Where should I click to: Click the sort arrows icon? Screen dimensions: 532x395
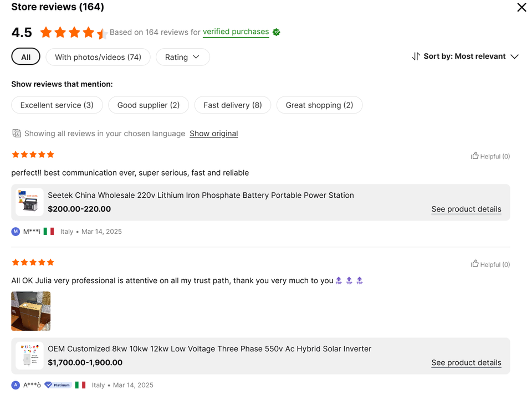pyautogui.click(x=416, y=57)
